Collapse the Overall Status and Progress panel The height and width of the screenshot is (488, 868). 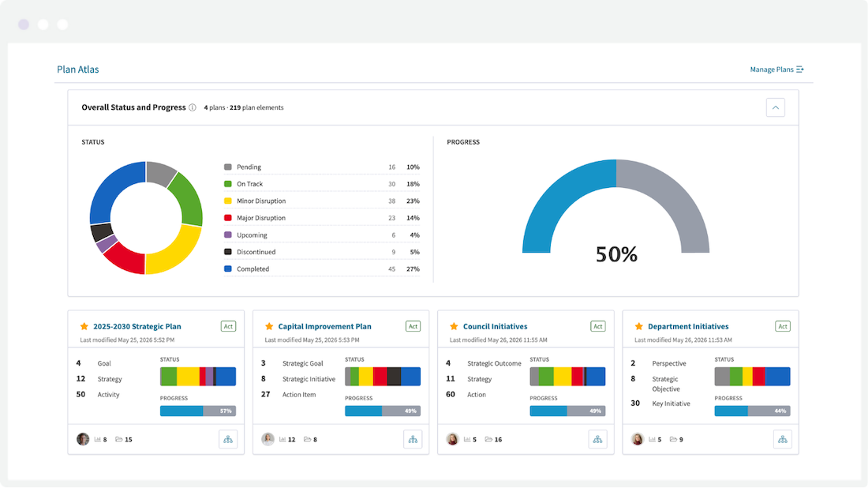coord(775,107)
